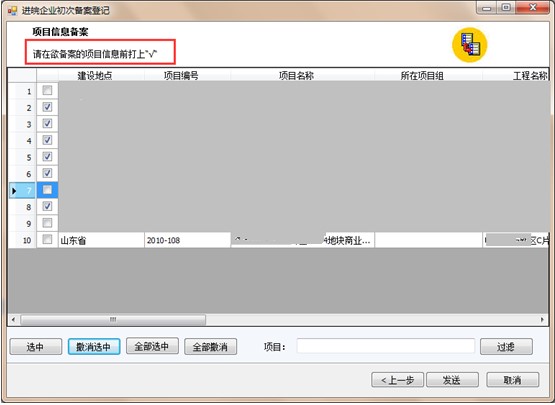Click the horizontal scrollbar left arrow
Viewport: 555px width, 405px height.
point(13,320)
